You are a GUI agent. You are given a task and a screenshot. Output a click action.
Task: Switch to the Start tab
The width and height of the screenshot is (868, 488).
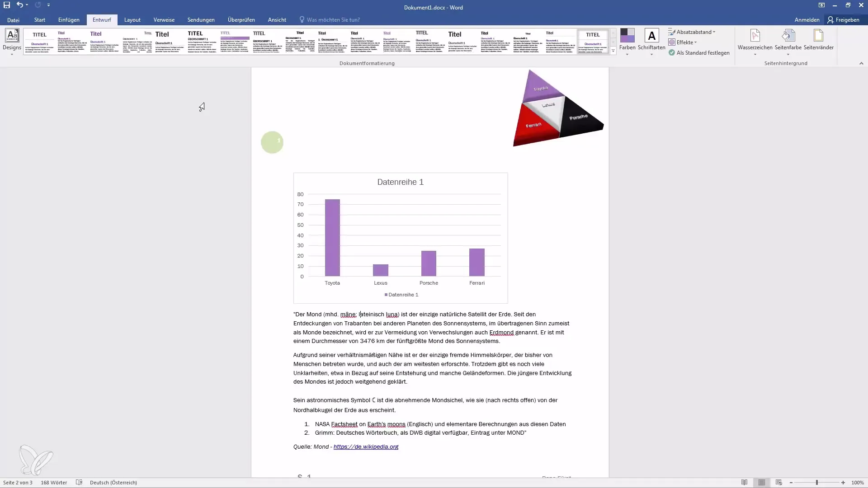[40, 20]
